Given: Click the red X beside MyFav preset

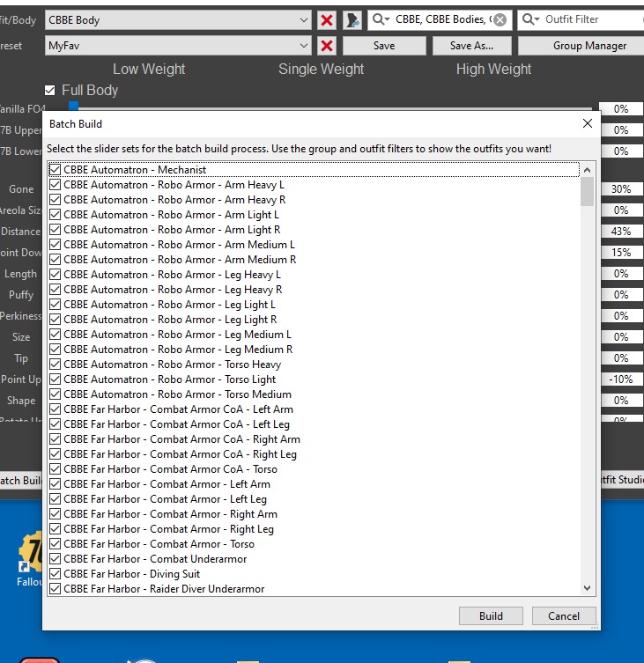Looking at the screenshot, I should 327,46.
